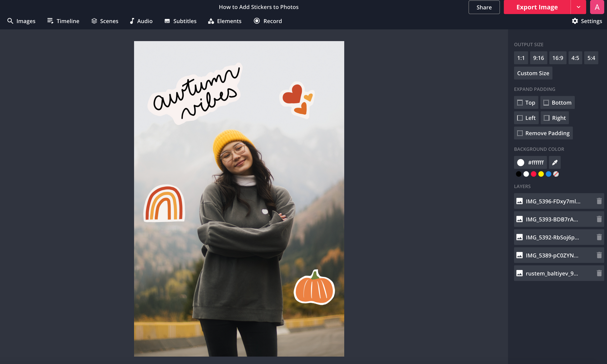Screen dimensions: 607x364
Task: Click the #ffffff hex color field
Action: click(536, 163)
